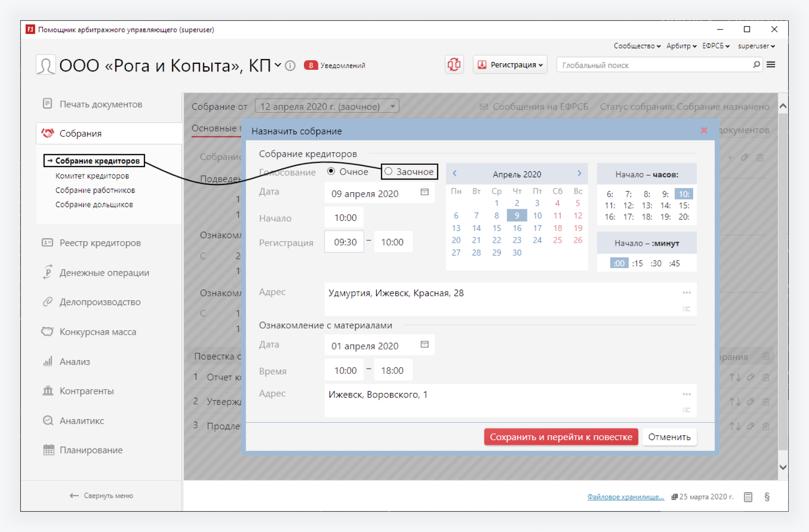Choose :45 as the start minutes

point(675,263)
